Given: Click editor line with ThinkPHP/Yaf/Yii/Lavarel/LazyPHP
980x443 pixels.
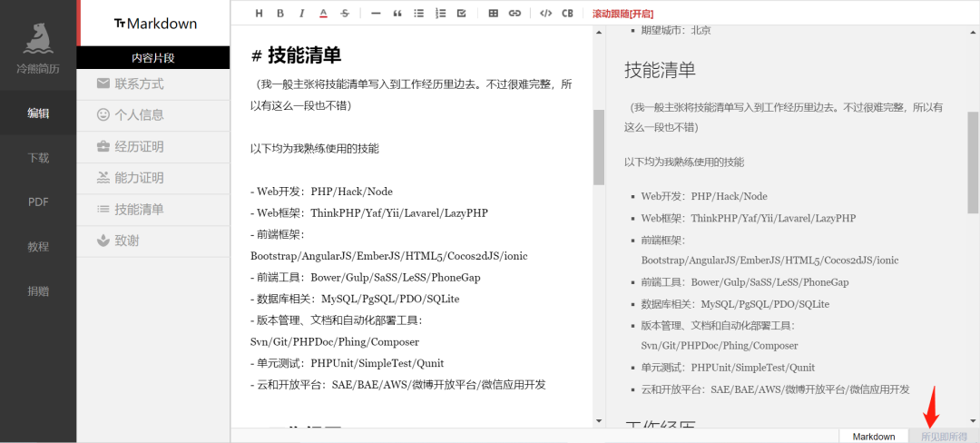Looking at the screenshot, I should [x=368, y=212].
